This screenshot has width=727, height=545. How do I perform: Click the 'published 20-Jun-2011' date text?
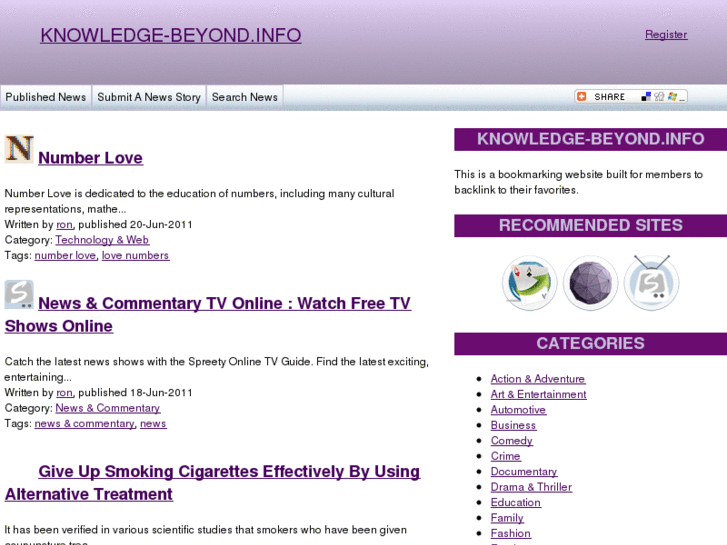[135, 224]
